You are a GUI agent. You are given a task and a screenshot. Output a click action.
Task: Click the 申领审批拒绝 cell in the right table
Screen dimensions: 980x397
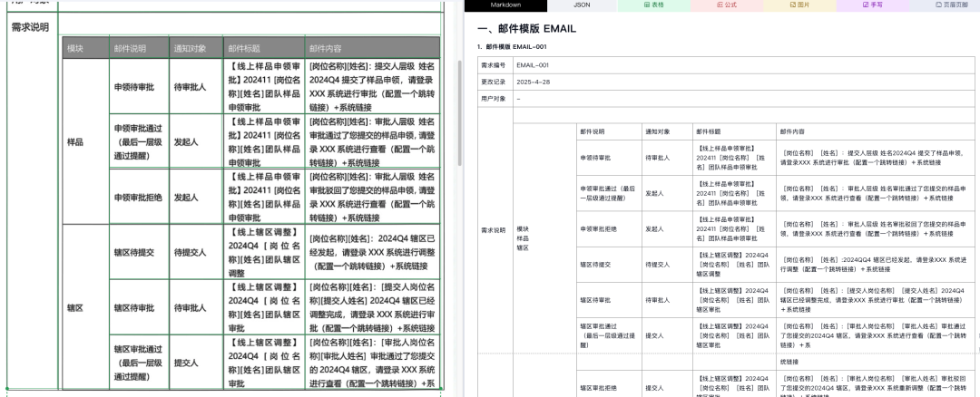pyautogui.click(x=610, y=229)
